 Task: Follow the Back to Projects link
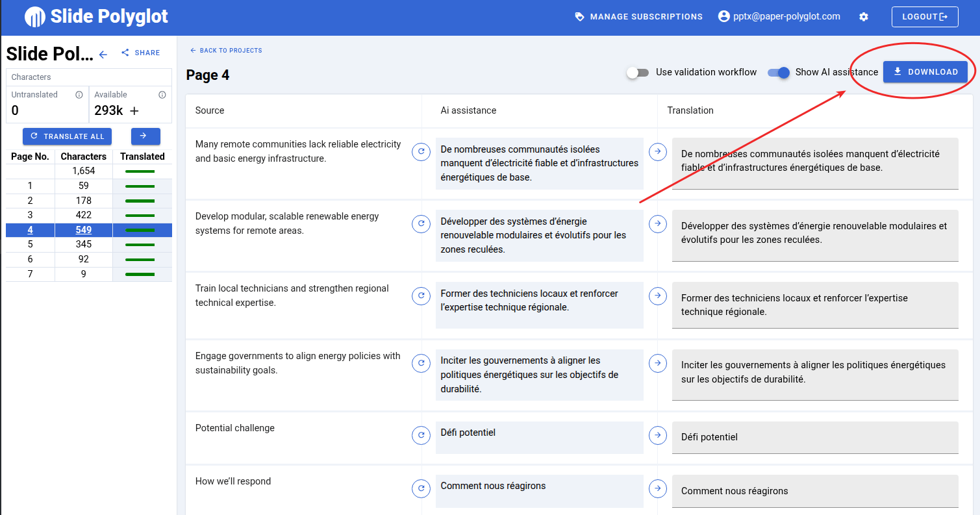pos(226,51)
